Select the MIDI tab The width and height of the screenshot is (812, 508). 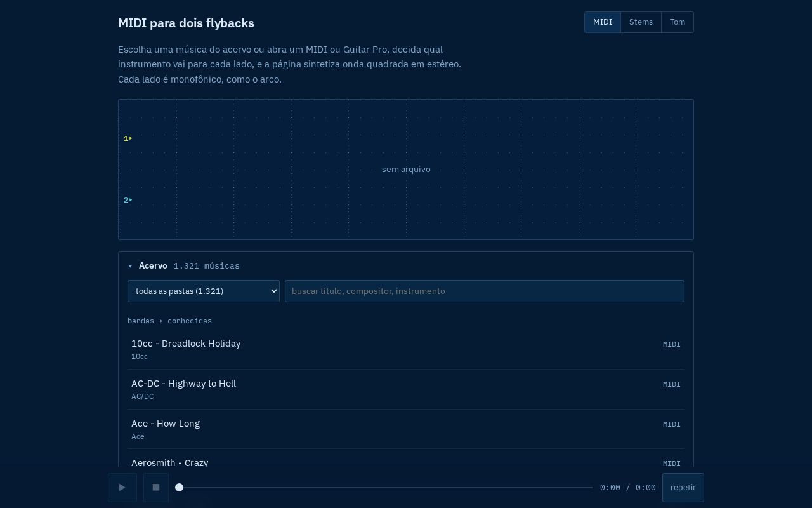pyautogui.click(x=603, y=22)
